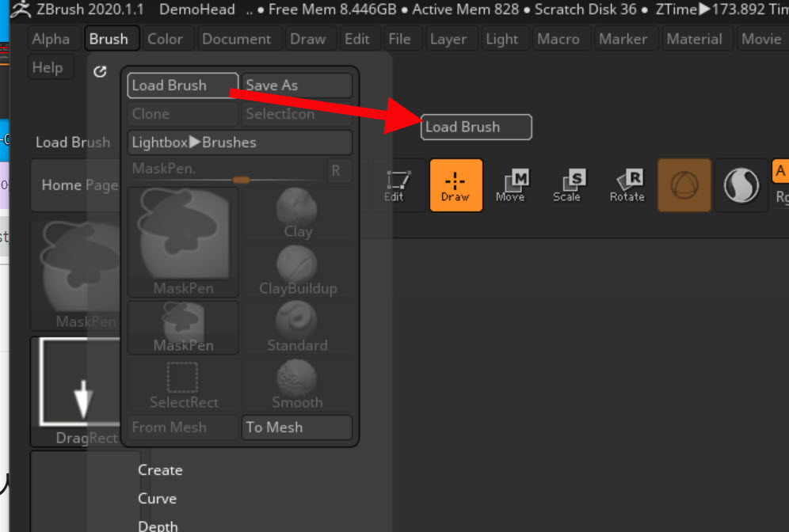This screenshot has width=789, height=532.
Task: Select the Clay brush icon
Action: pyautogui.click(x=297, y=213)
